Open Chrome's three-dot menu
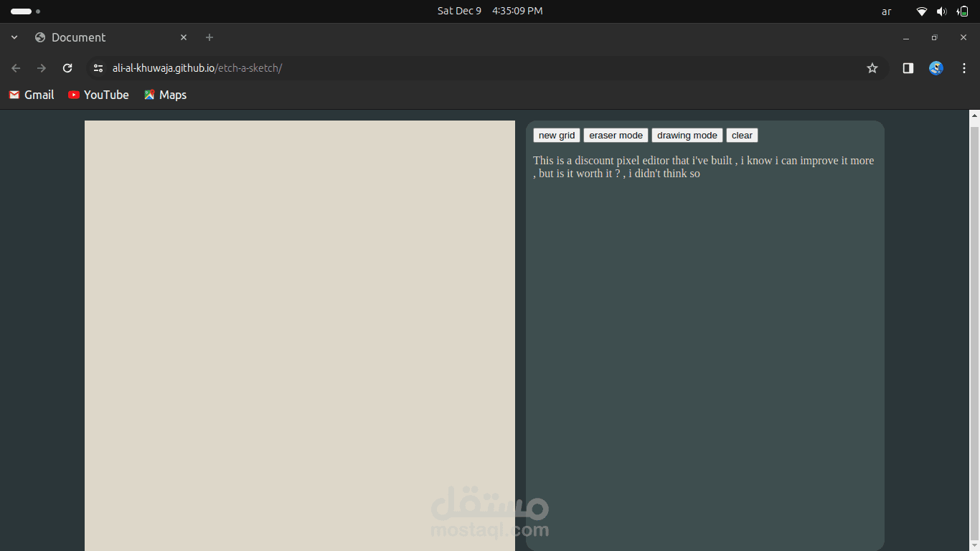This screenshot has height=551, width=980. click(964, 68)
